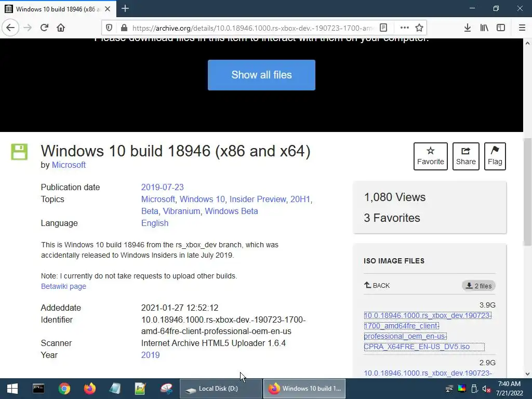Switch to Local Disk (D:) taskbar window
The image size is (532, 399).
(x=220, y=389)
